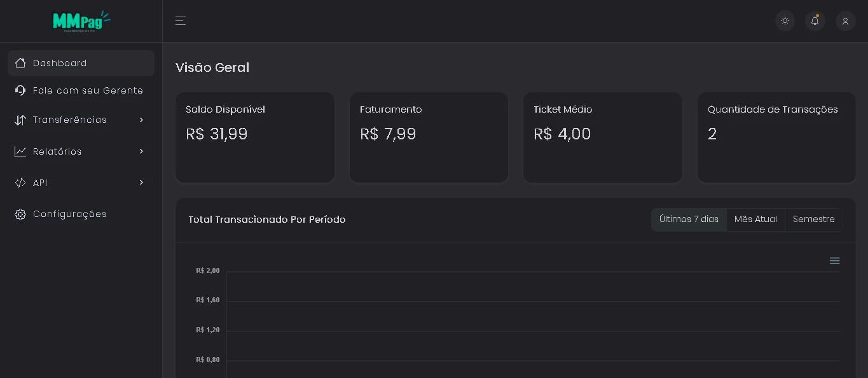Select the Últimos 7 dias period
The height and width of the screenshot is (378, 868).
[x=689, y=220]
